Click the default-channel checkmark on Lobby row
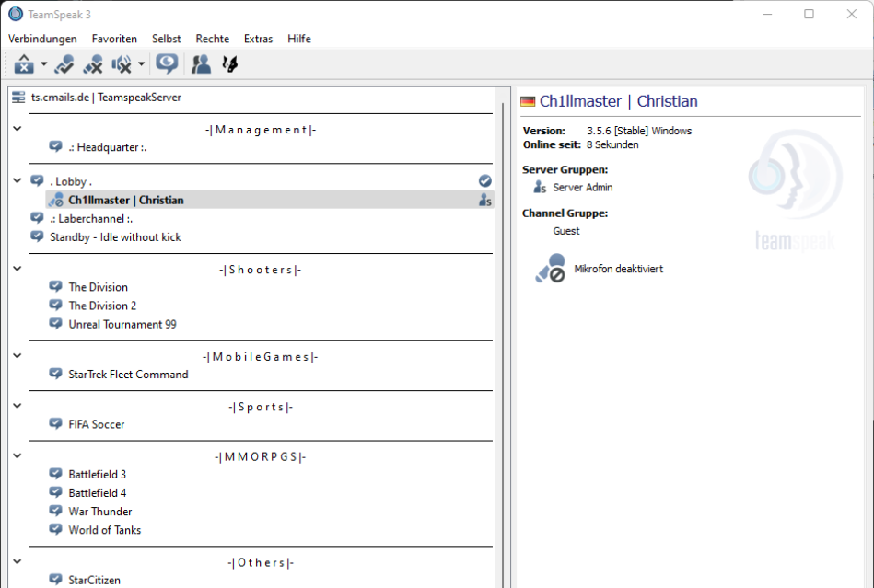 click(485, 180)
